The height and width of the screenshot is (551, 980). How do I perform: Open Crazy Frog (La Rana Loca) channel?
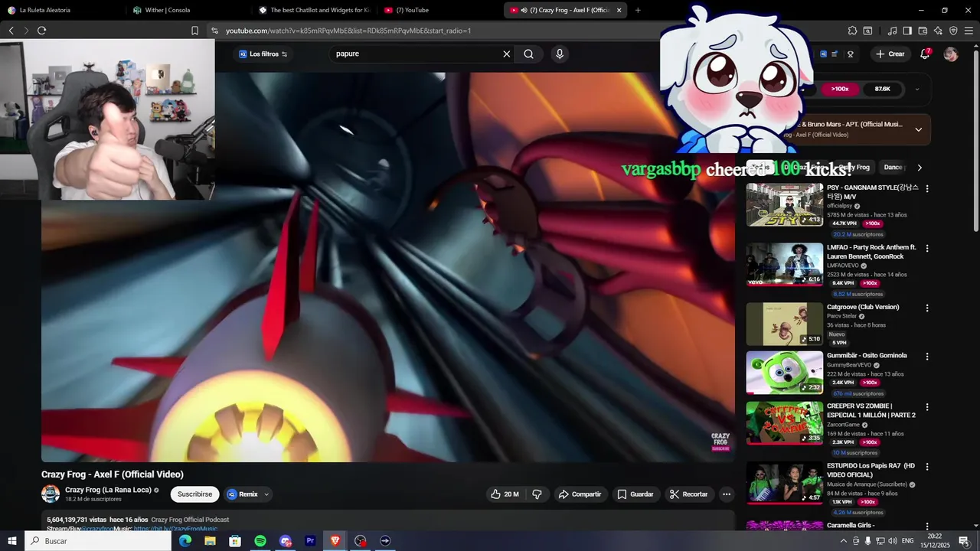pos(108,490)
